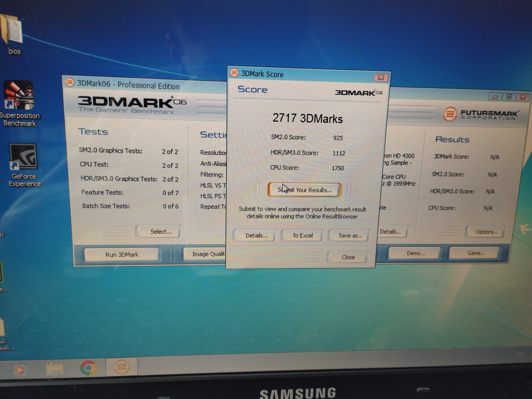Click 'Feature Tests:' row label
Viewport: 532px width, 399px height.
point(102,192)
